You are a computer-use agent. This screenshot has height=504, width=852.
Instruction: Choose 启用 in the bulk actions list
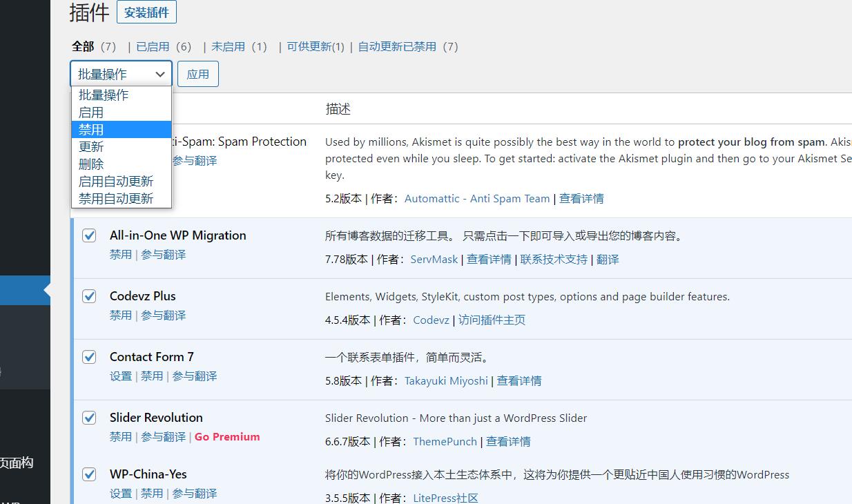122,112
